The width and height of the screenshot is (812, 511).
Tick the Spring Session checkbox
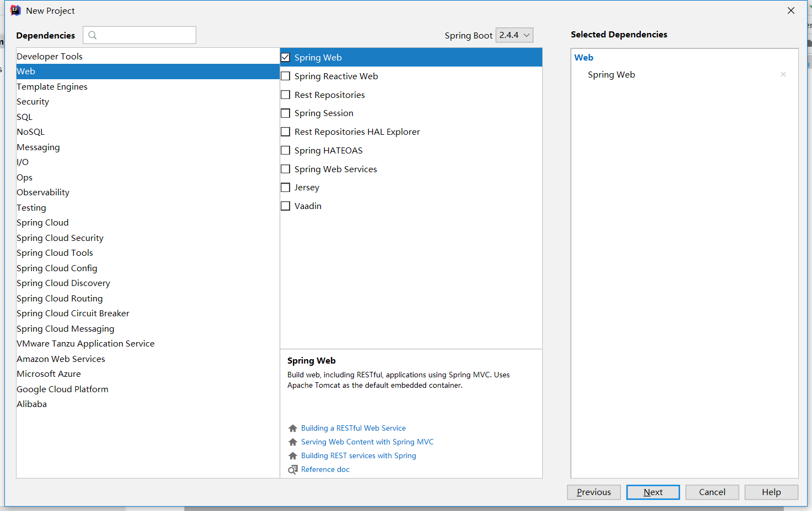pos(285,113)
